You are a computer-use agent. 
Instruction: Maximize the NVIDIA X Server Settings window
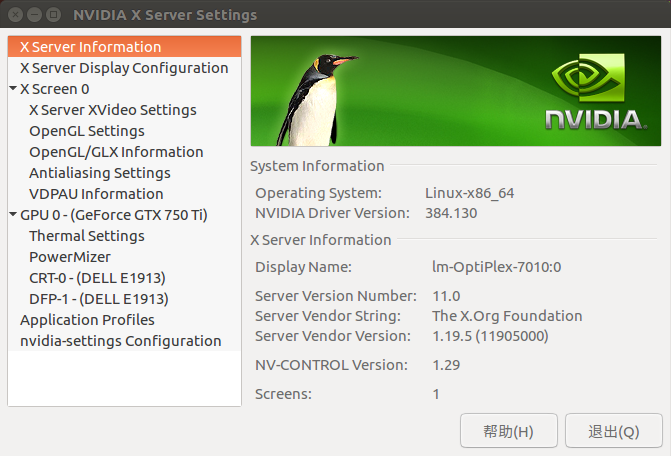(53, 15)
